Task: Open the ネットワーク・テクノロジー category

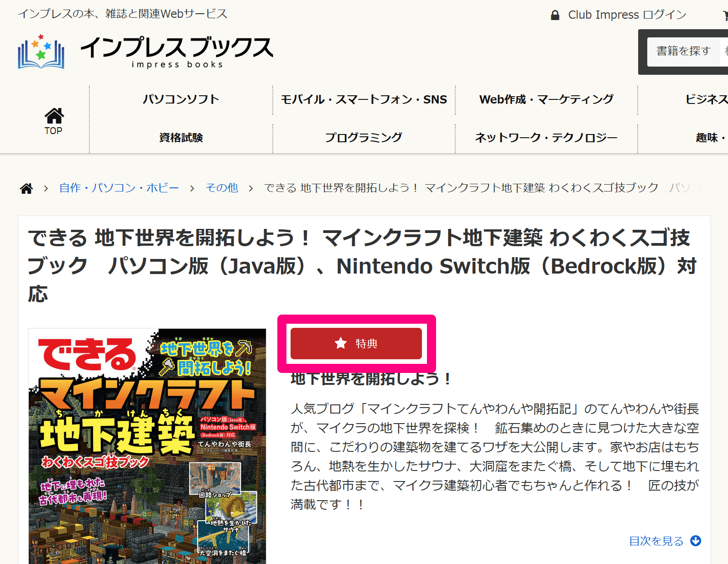Action: [x=546, y=137]
